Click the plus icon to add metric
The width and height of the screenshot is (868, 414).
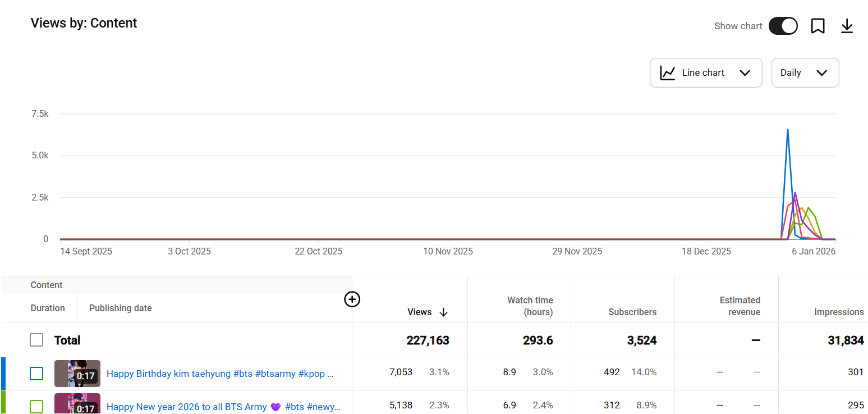click(352, 299)
